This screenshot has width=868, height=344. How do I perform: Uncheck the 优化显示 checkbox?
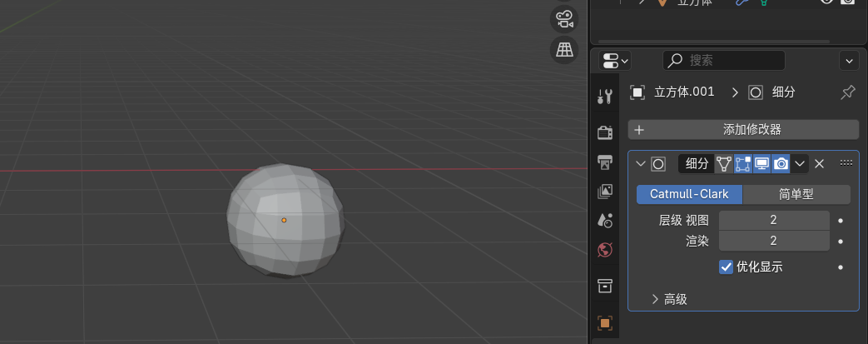pos(726,267)
